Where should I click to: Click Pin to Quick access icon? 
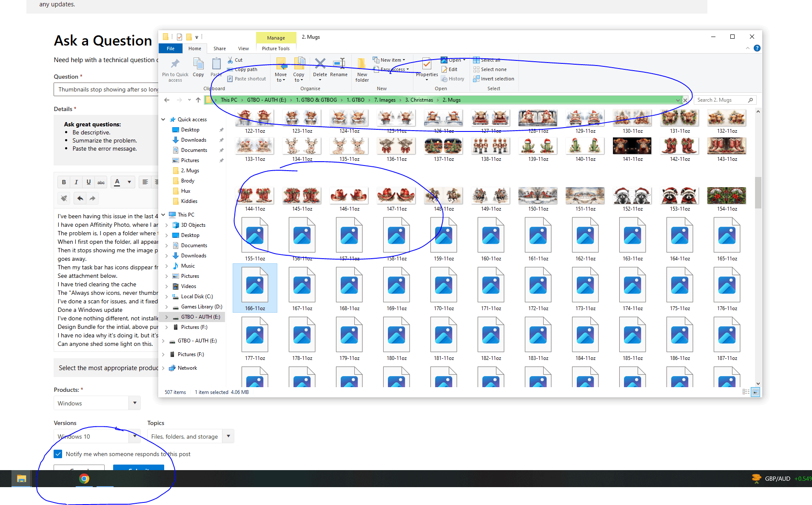[x=175, y=64]
